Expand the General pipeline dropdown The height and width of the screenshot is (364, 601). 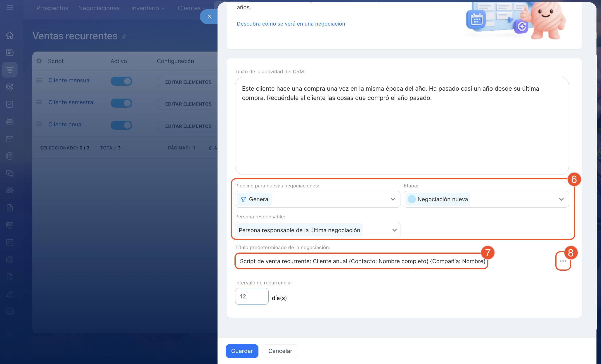[x=393, y=199]
